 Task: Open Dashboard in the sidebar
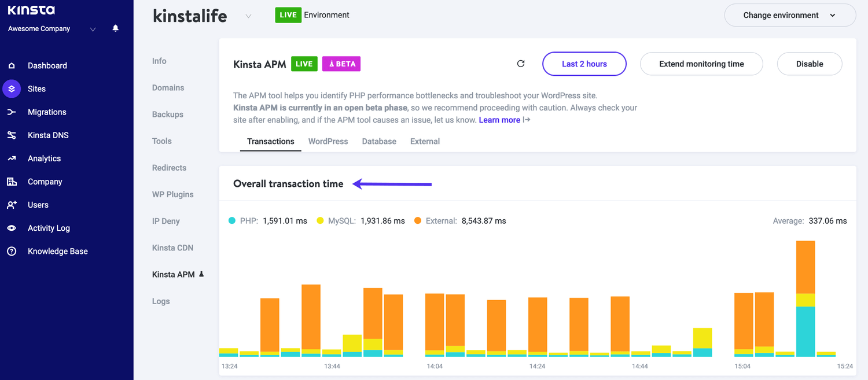(x=47, y=66)
